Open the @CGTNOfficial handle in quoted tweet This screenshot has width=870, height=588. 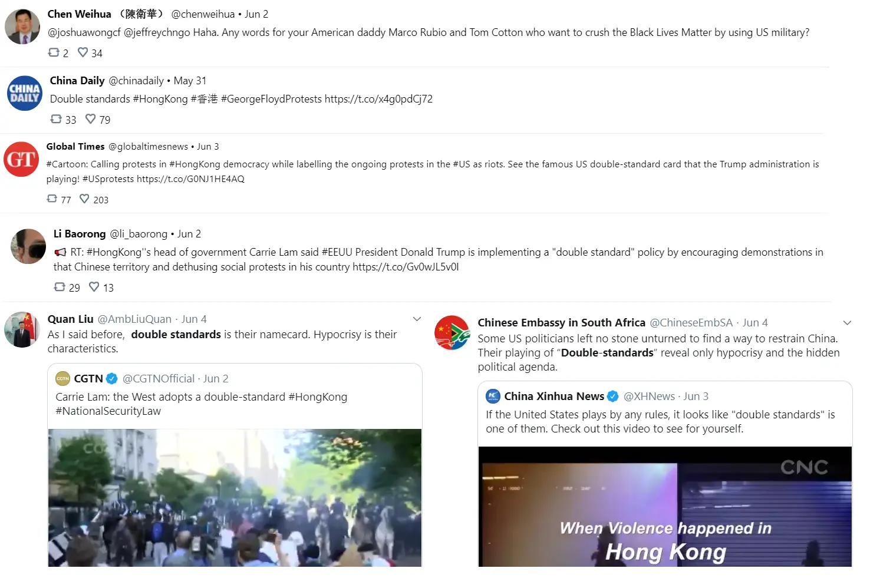(x=159, y=379)
